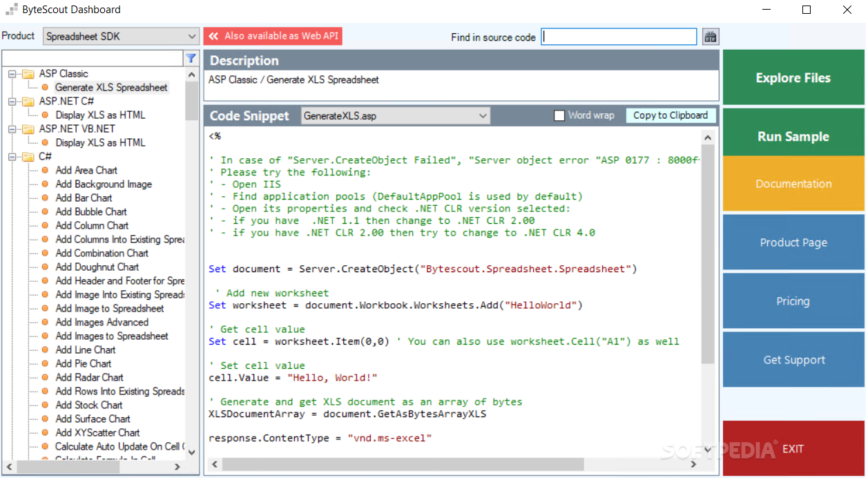
Task: Click the orange bullet beside Add Line Chart
Action: point(45,350)
